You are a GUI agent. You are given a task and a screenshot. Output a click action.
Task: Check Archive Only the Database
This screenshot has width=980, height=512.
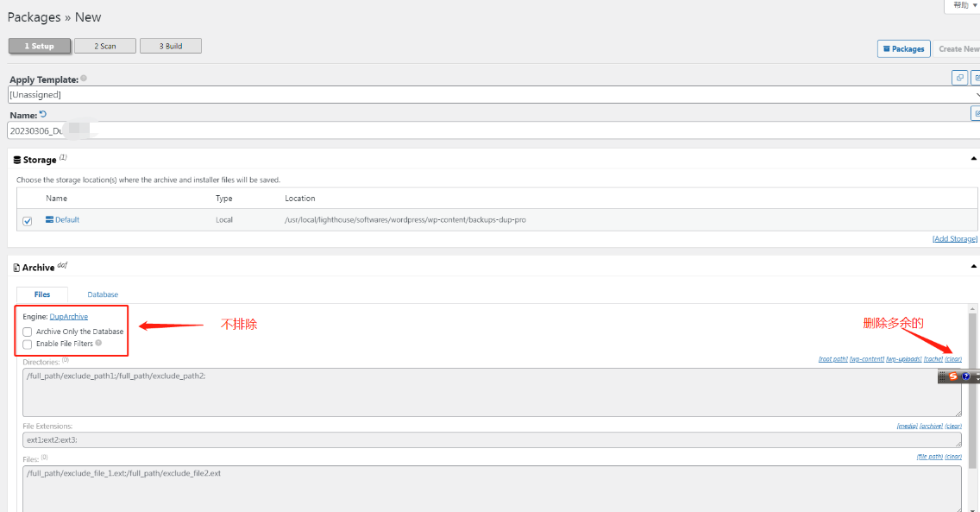tap(28, 332)
